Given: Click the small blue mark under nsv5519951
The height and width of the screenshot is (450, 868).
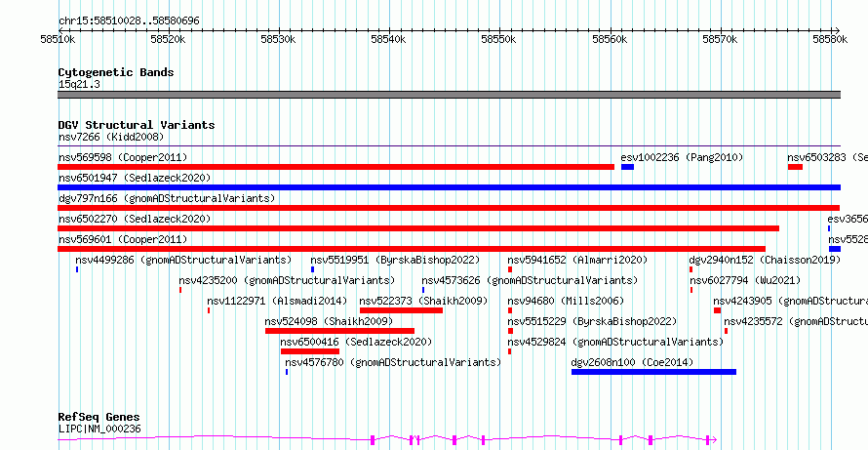Looking at the screenshot, I should tap(312, 269).
